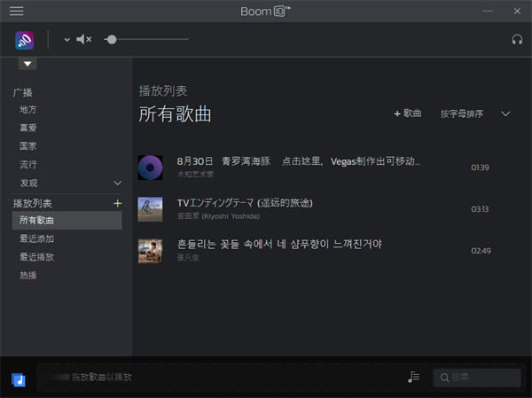Add a new playlist with plus icon

pyautogui.click(x=117, y=203)
